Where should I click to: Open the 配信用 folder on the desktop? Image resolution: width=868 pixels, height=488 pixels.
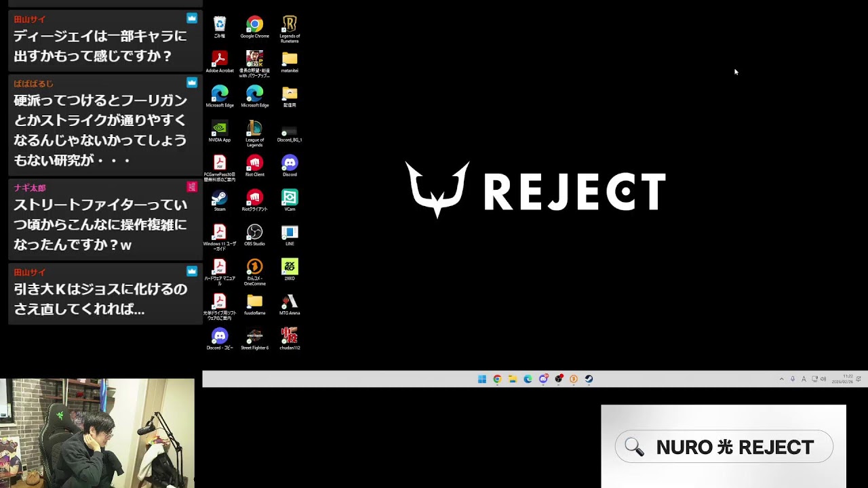(x=290, y=96)
